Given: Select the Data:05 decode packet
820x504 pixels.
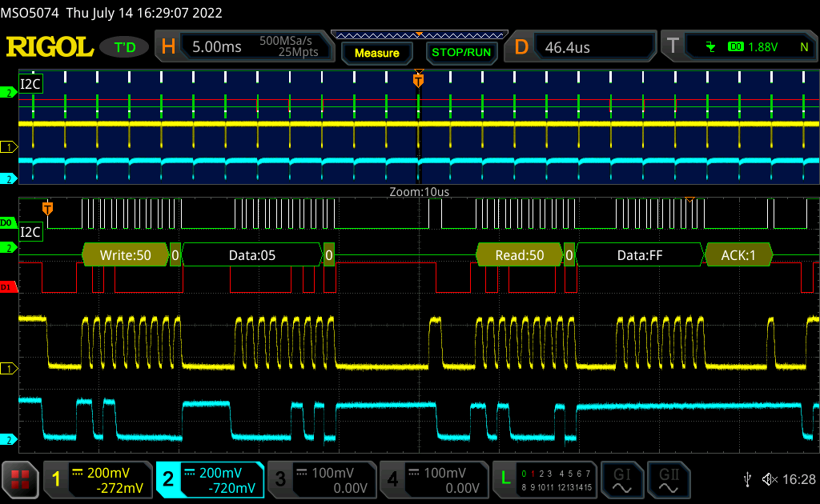Looking at the screenshot, I should (252, 255).
